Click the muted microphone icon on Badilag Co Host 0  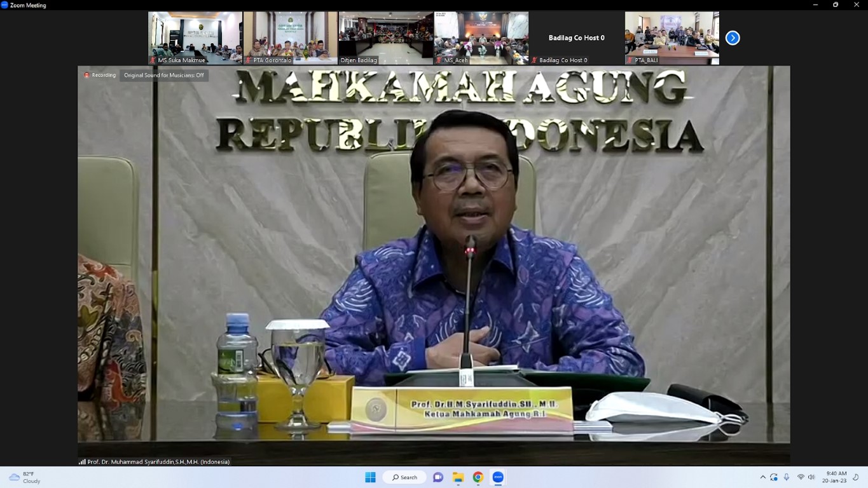[535, 60]
